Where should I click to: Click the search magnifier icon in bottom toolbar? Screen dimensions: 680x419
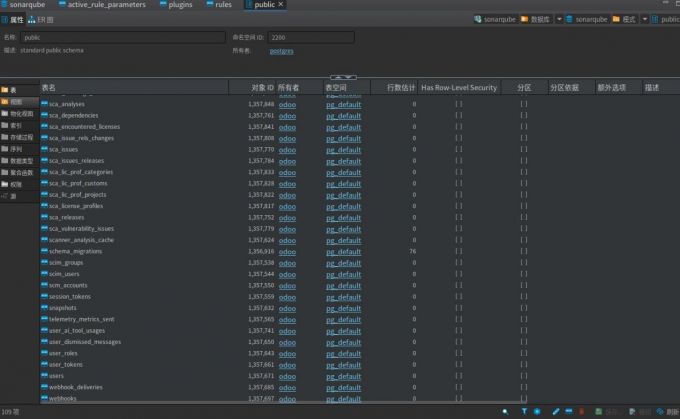click(505, 411)
